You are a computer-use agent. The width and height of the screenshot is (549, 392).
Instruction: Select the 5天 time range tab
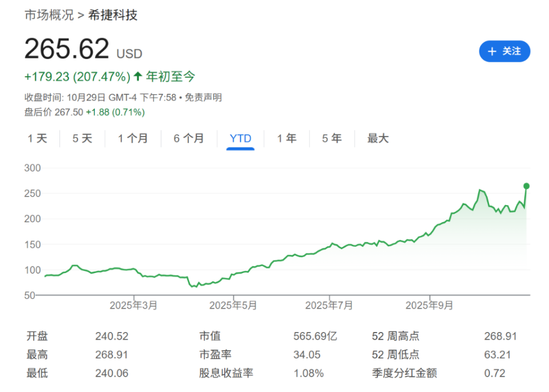82,138
